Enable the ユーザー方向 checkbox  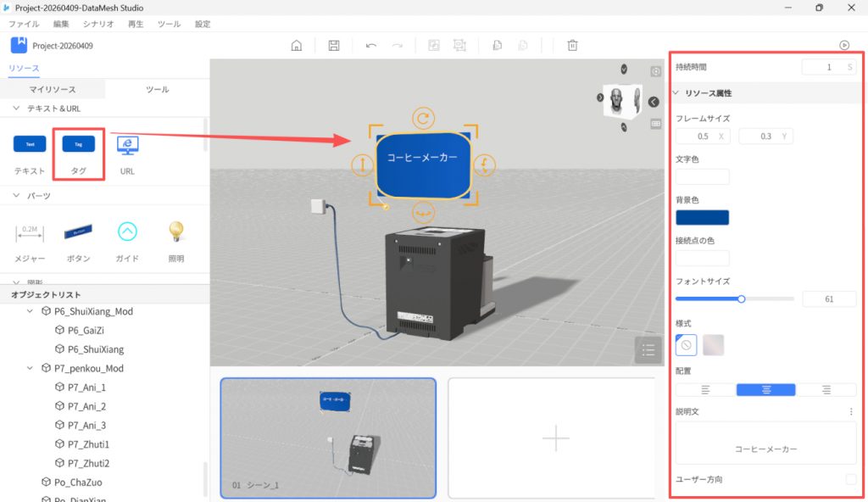[x=850, y=480]
